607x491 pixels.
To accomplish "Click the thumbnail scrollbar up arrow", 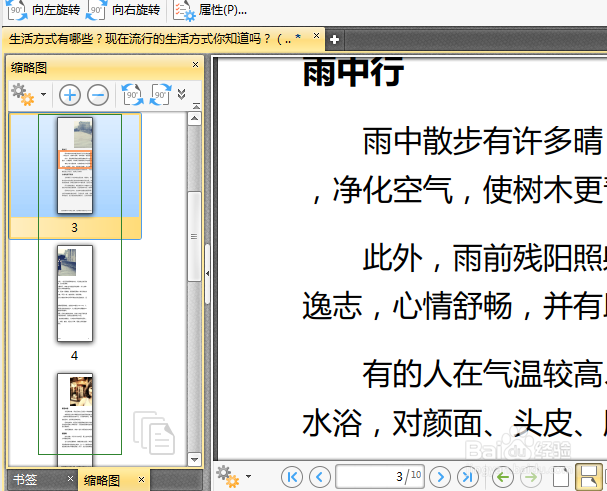I will click(x=194, y=118).
